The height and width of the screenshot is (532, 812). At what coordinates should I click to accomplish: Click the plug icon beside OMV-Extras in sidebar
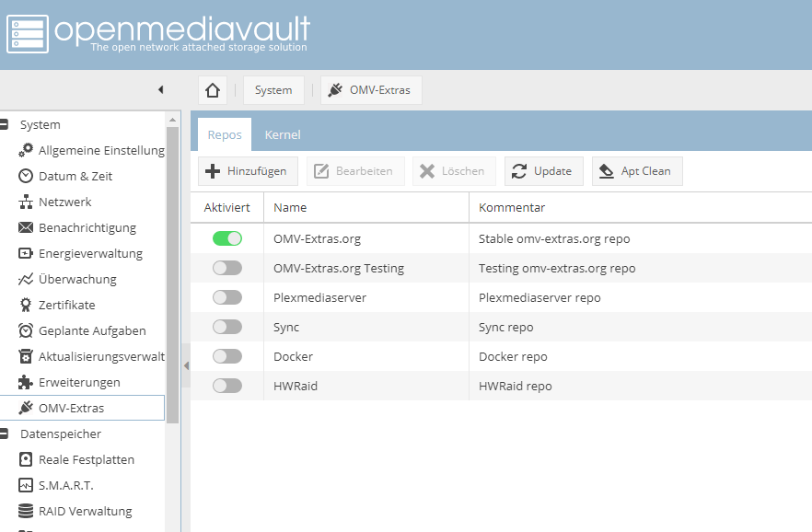coord(26,408)
